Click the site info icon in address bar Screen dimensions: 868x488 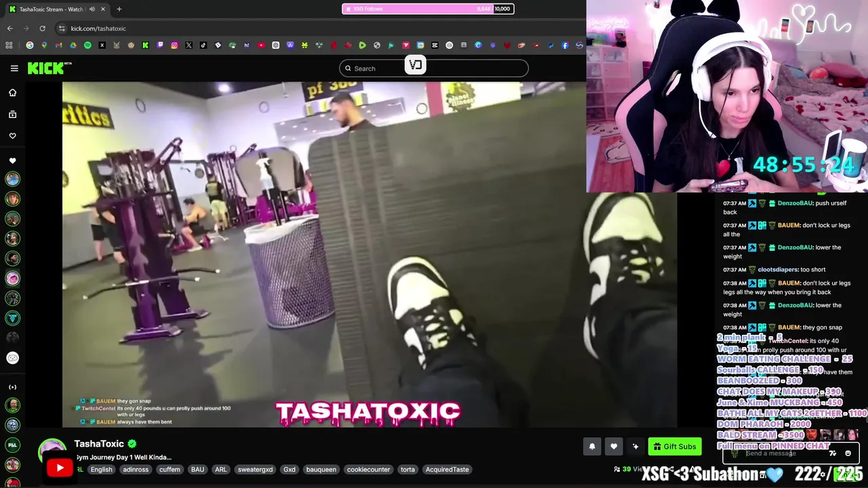tap(62, 28)
